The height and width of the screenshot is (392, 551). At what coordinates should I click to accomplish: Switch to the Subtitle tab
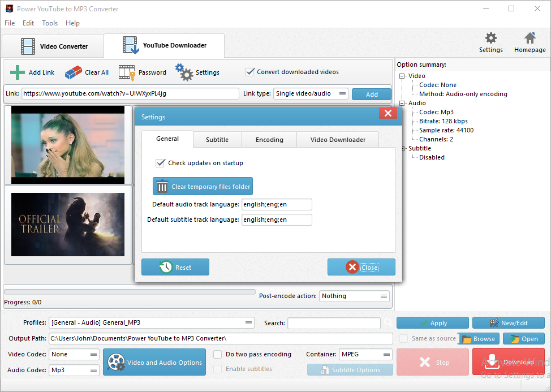click(x=217, y=140)
